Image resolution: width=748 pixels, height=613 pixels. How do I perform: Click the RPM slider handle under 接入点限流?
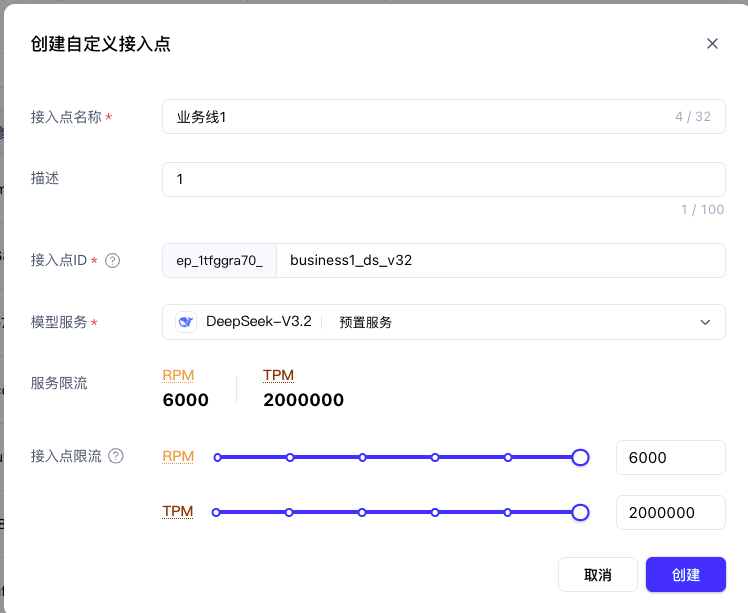[x=580, y=457]
